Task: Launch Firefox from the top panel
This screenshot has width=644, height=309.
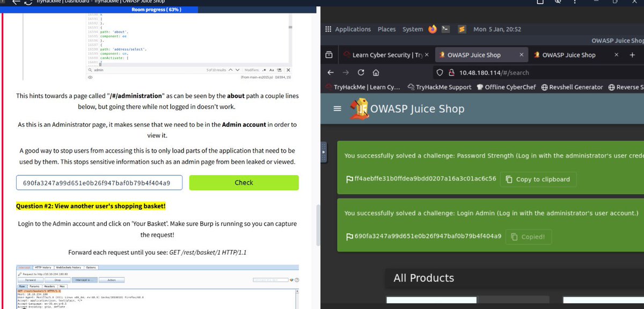Action: [x=433, y=30]
